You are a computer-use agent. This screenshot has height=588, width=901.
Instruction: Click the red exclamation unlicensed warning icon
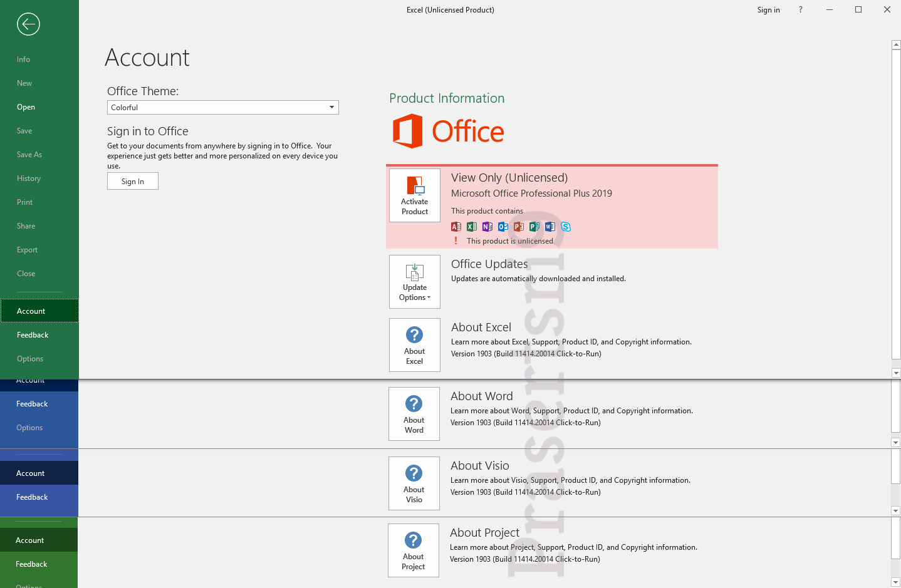[456, 240]
